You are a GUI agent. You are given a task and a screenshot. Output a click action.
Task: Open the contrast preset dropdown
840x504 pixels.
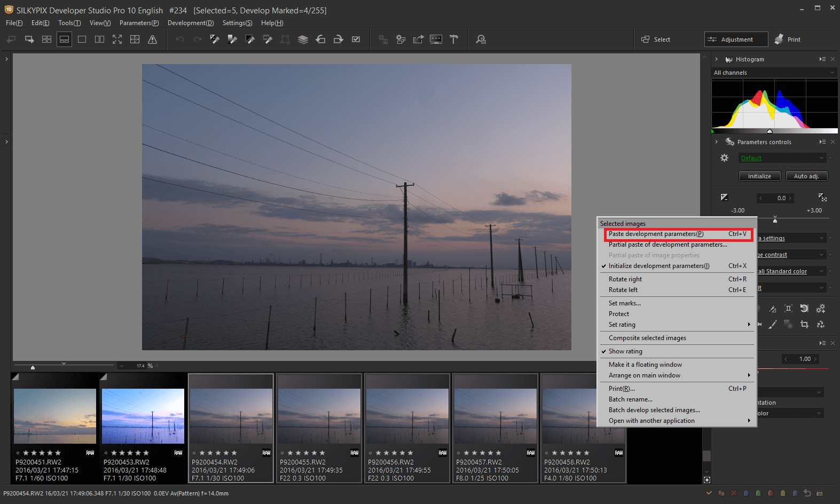click(x=791, y=255)
